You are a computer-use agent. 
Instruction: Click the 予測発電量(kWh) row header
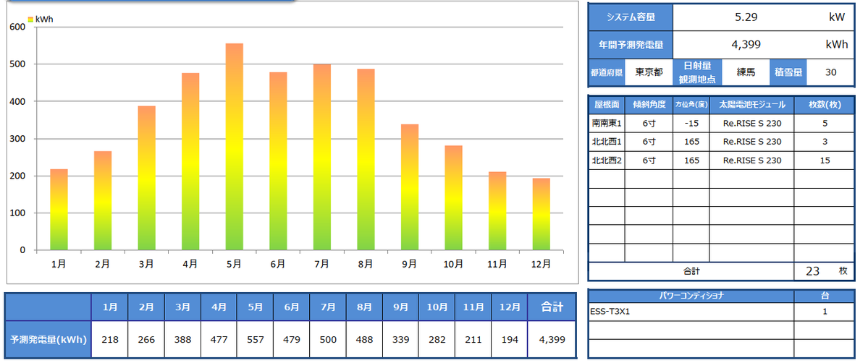pos(49,339)
